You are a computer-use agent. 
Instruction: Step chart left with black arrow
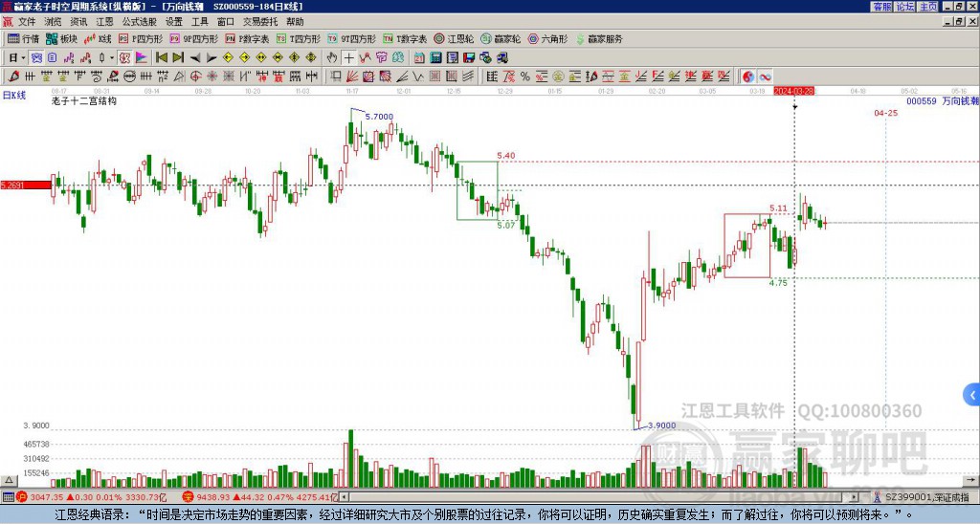click(x=195, y=57)
